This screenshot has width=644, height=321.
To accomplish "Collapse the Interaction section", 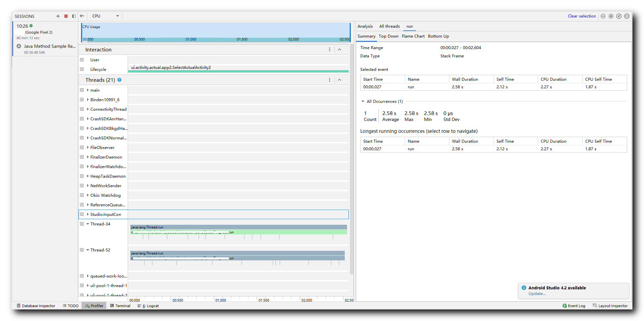I will (339, 49).
